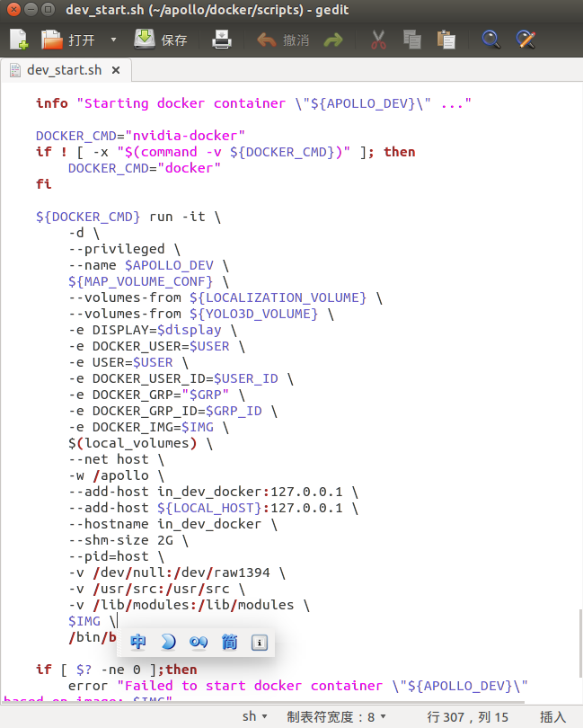This screenshot has height=728, width=583.
Task: Click the $(local_volumes) line
Action: click(x=141, y=443)
